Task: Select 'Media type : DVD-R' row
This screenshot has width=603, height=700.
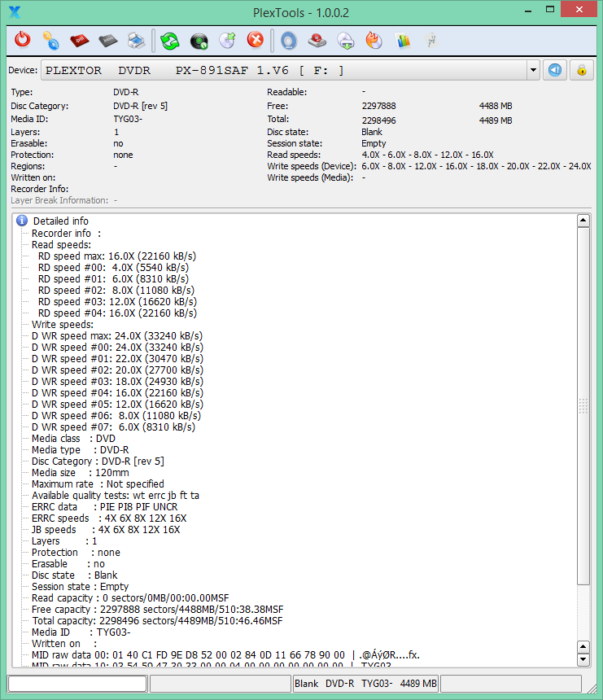Action: [80, 450]
